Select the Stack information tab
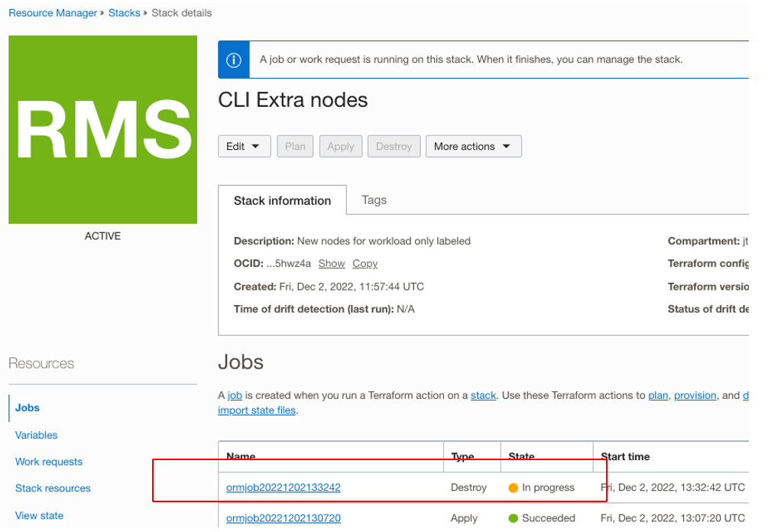Image resolution: width=768 pixels, height=532 pixels. point(282,200)
